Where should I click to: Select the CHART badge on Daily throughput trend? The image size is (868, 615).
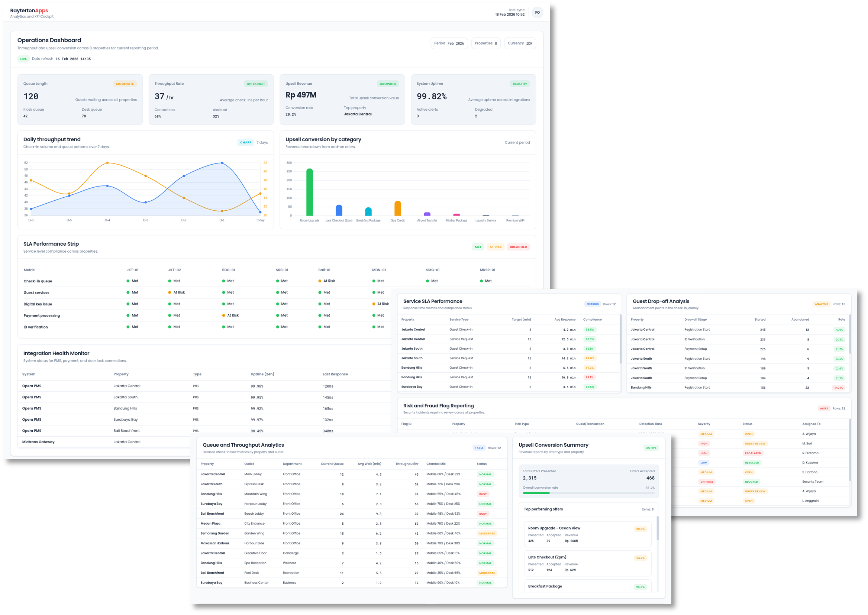click(x=246, y=142)
